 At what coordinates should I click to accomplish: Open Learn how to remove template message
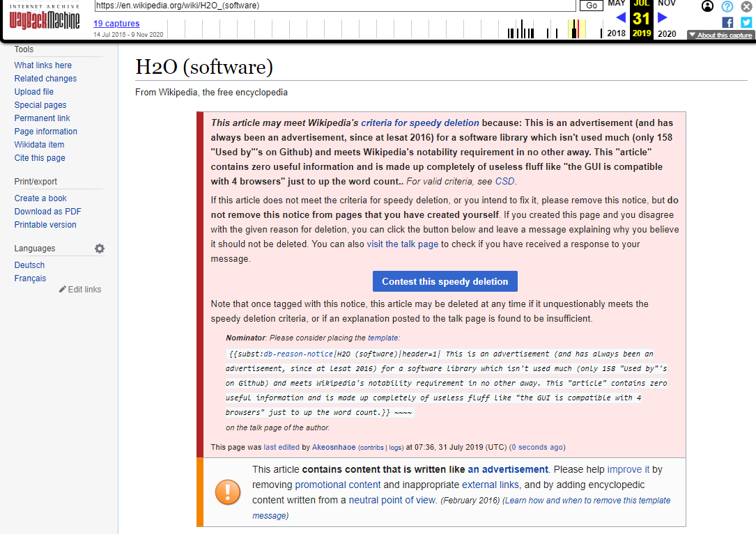click(x=461, y=508)
